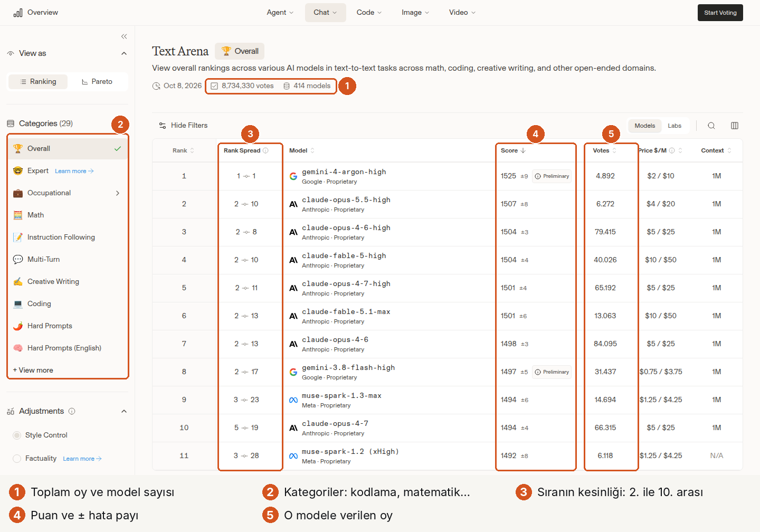Click View more categories
This screenshot has height=532, width=760.
pos(33,370)
